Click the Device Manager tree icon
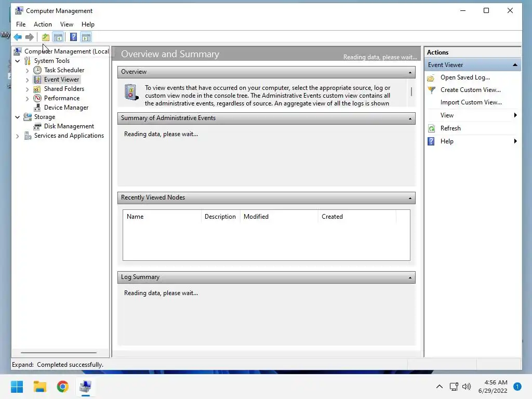Screen dimensions: 532x399 (x=37, y=108)
